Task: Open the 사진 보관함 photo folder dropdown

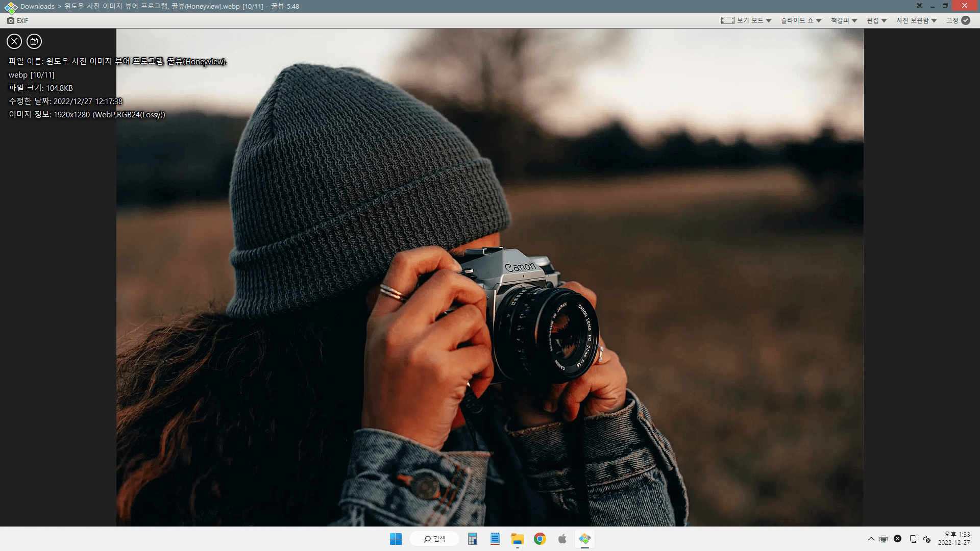Action: (917, 20)
